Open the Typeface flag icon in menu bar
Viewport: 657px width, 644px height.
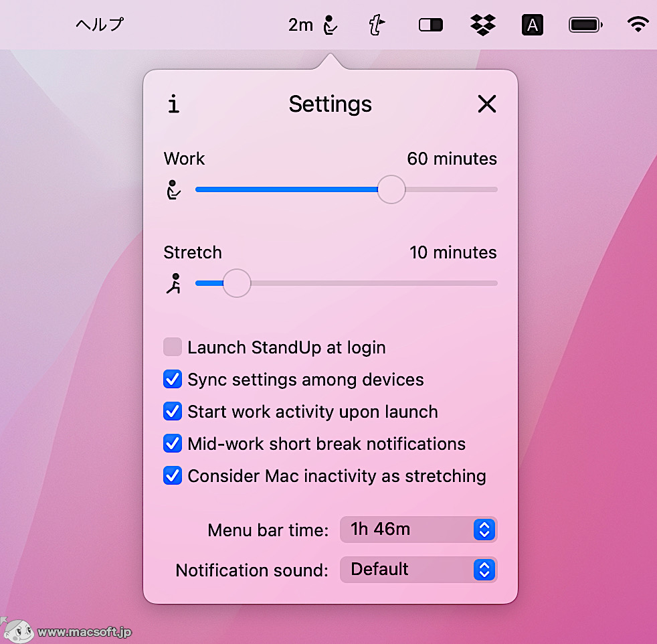coord(376,25)
